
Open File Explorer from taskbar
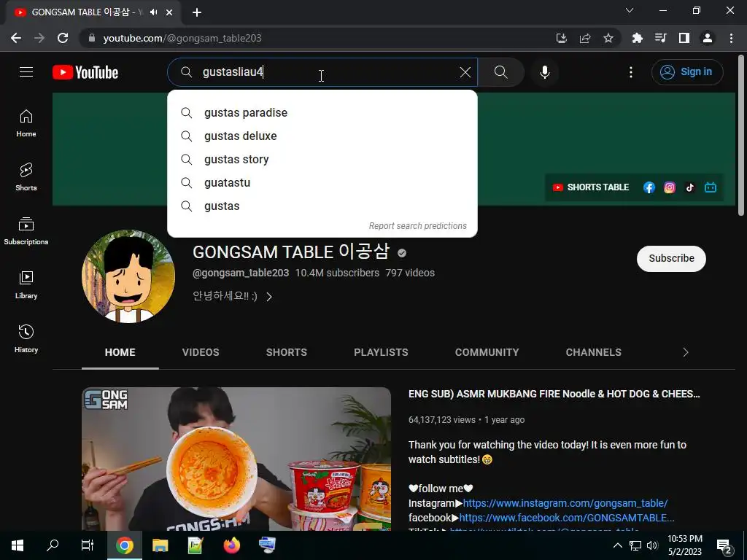click(x=160, y=545)
